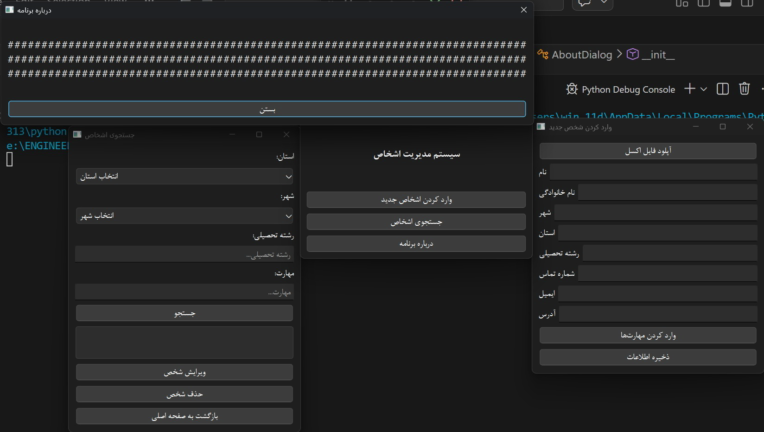Click the ویرایش شخص button
Screen dimensions: 764x432
(x=185, y=372)
